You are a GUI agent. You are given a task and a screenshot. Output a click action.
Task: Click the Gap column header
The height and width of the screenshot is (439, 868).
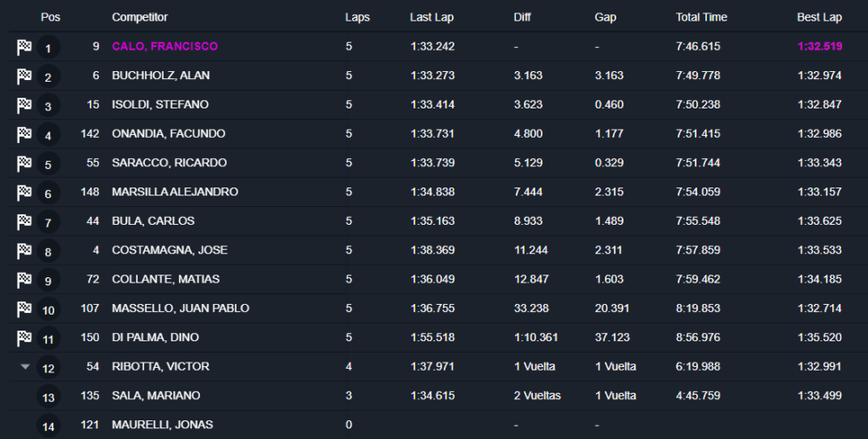[x=605, y=17]
